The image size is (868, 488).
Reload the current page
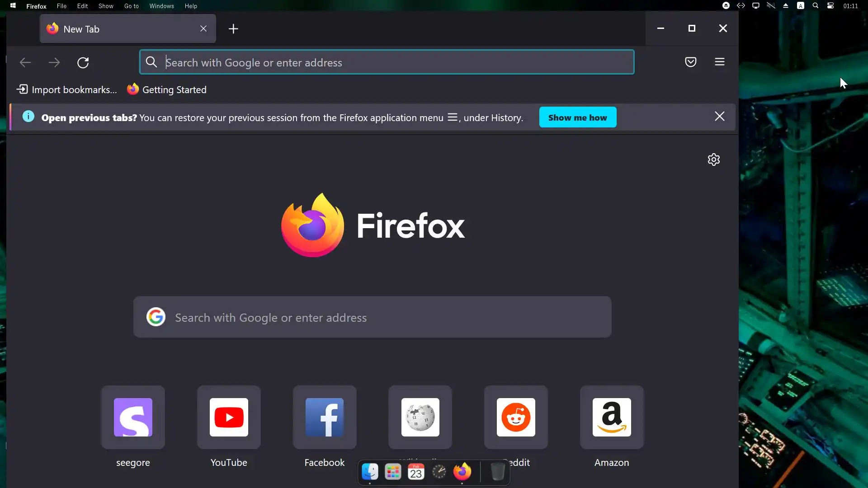pyautogui.click(x=83, y=62)
